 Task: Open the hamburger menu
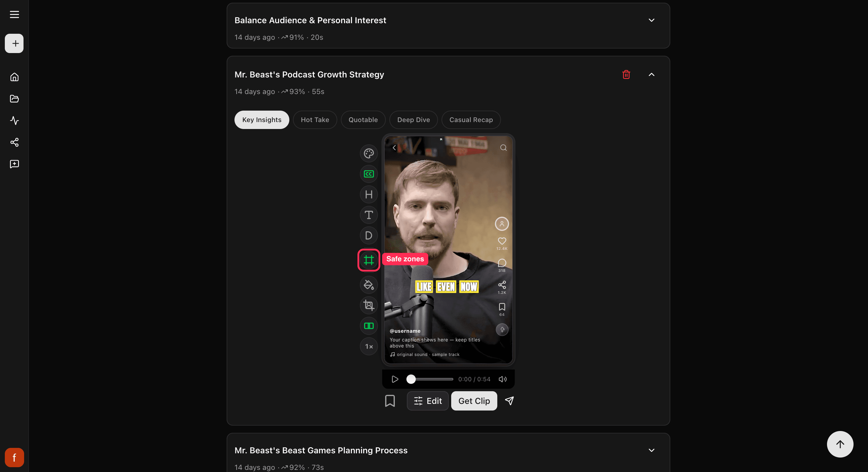point(14,14)
